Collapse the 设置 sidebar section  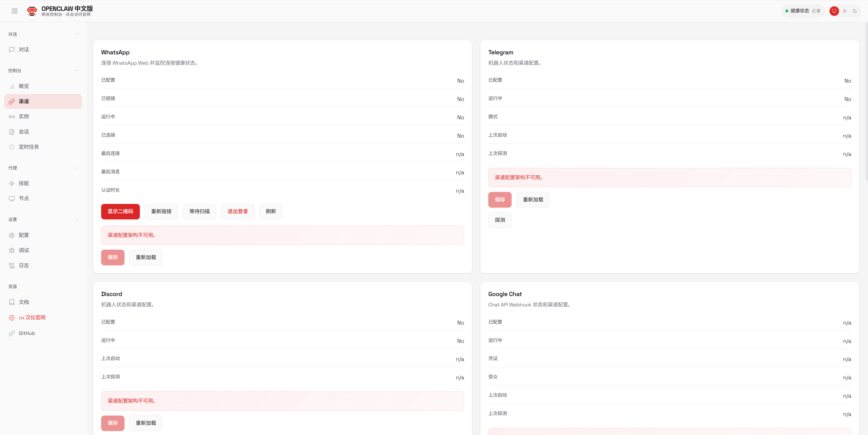[x=77, y=219]
